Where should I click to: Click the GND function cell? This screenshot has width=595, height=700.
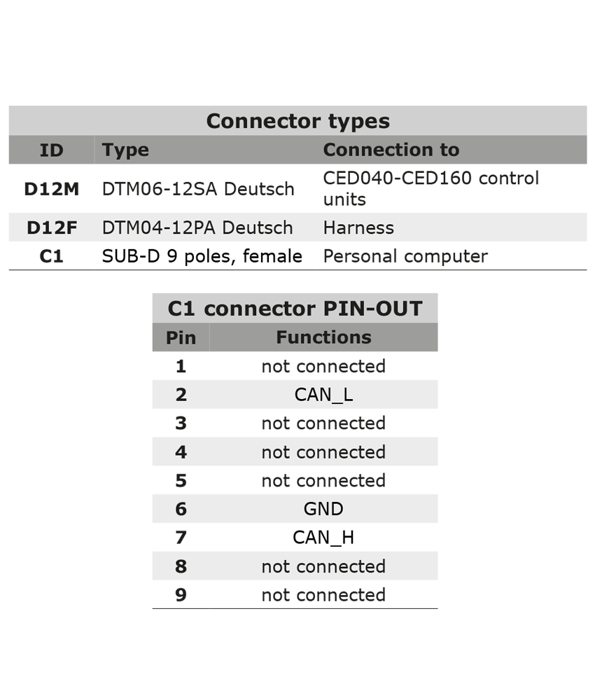(x=323, y=509)
